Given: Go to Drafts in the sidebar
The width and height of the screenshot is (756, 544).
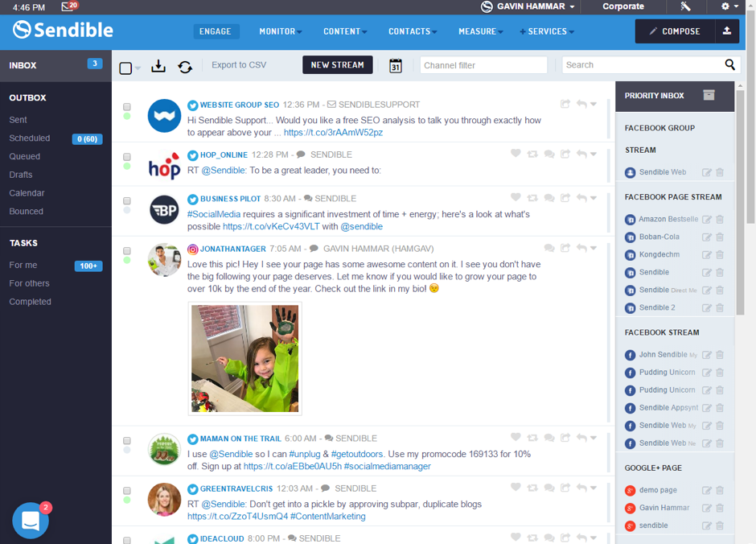Looking at the screenshot, I should (21, 175).
